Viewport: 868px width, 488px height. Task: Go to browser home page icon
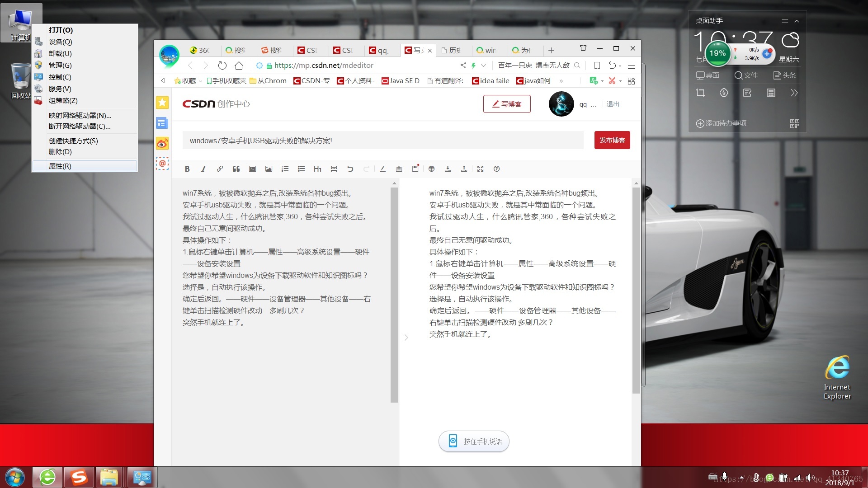(x=239, y=66)
